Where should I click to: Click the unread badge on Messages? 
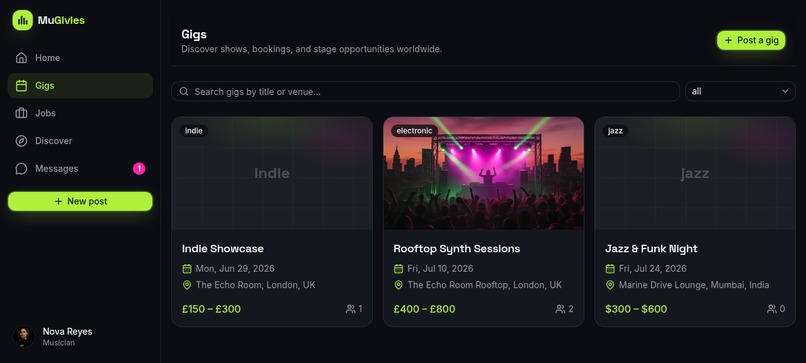[139, 169]
